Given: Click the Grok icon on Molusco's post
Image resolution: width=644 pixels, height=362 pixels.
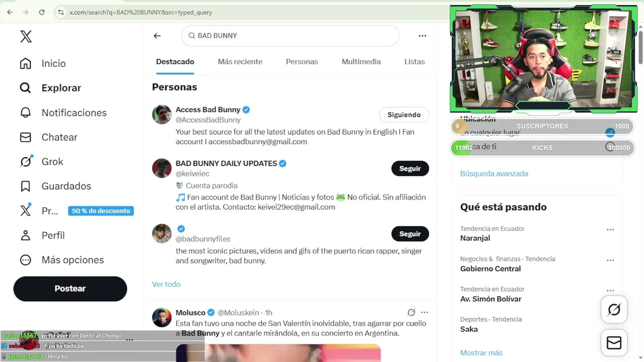Looking at the screenshot, I should (411, 312).
